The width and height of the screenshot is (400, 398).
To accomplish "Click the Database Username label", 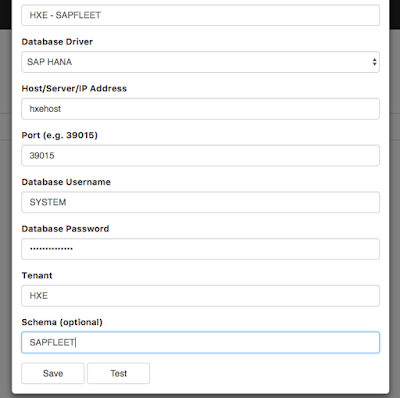I will [66, 182].
